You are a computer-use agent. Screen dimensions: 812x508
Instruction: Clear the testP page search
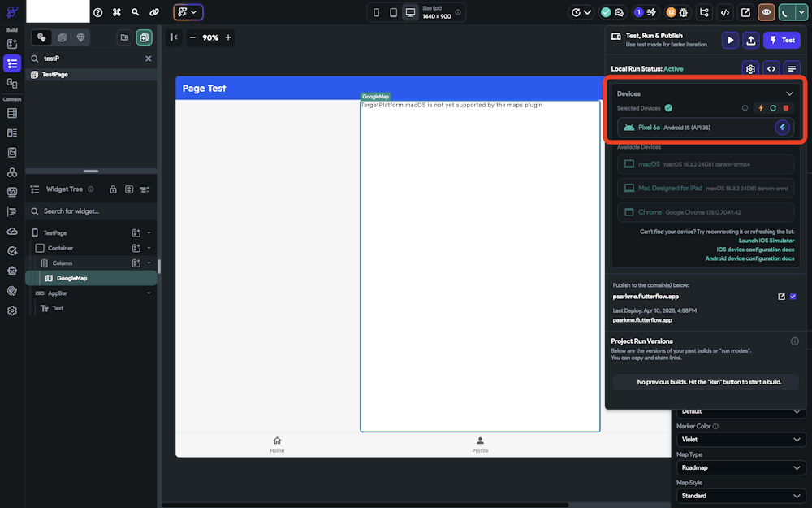coord(148,59)
